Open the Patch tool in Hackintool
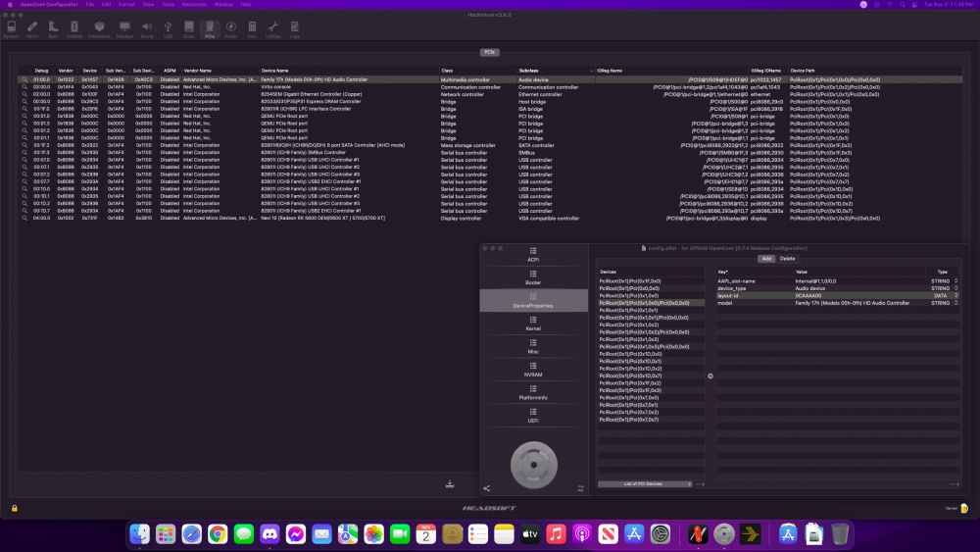The image size is (980, 552). click(x=32, y=29)
